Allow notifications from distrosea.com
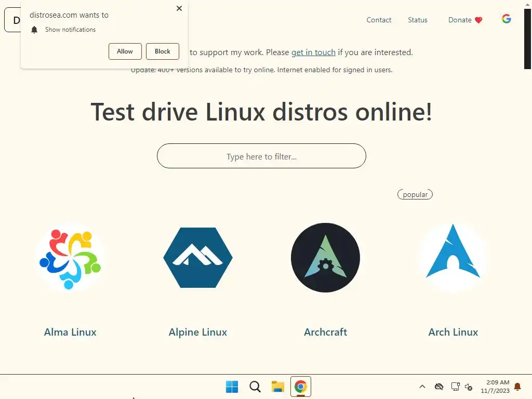Image resolution: width=532 pixels, height=399 pixels. coord(125,51)
